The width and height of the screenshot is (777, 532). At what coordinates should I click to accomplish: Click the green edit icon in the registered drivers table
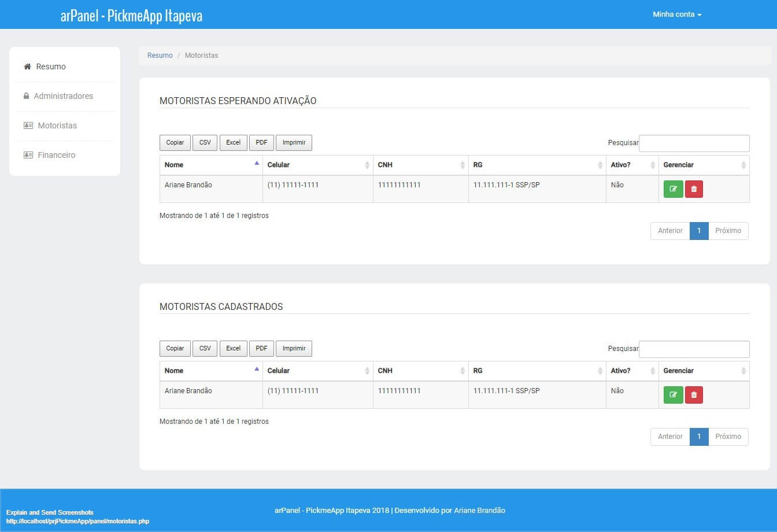tap(673, 395)
